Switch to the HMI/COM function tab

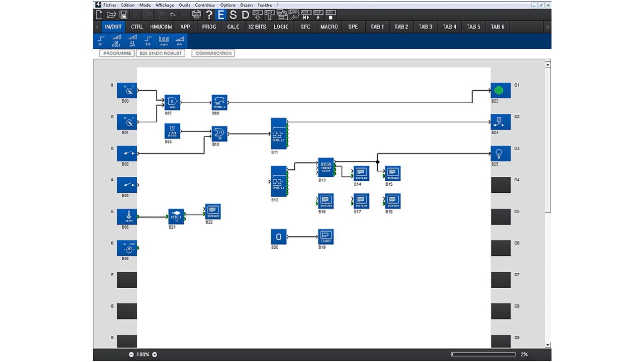pyautogui.click(x=161, y=27)
